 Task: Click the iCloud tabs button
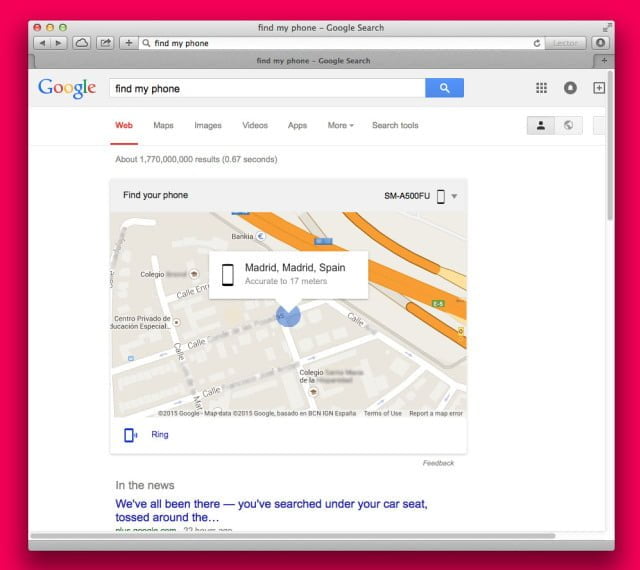pos(82,43)
